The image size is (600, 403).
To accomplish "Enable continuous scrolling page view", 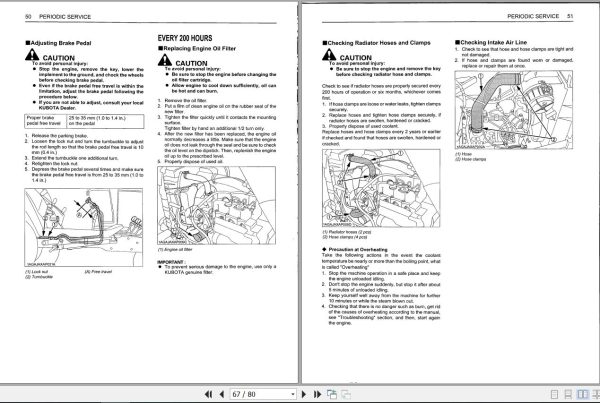I will point(568,394).
